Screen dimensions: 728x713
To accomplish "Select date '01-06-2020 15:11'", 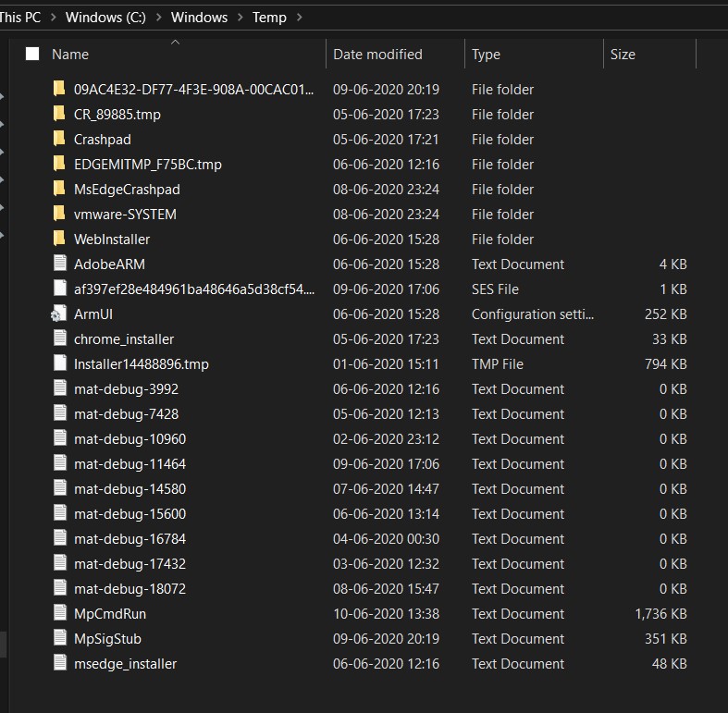I will click(x=386, y=364).
